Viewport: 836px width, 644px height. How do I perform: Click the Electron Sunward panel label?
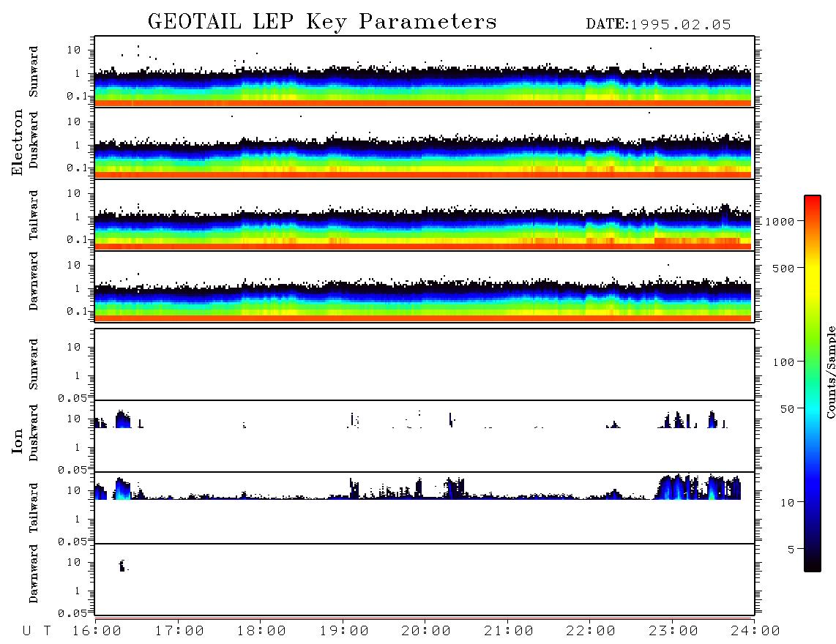point(33,72)
